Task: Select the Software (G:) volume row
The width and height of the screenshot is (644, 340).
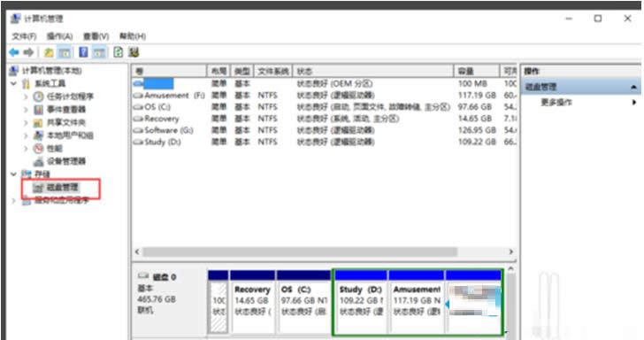Action: (325, 130)
